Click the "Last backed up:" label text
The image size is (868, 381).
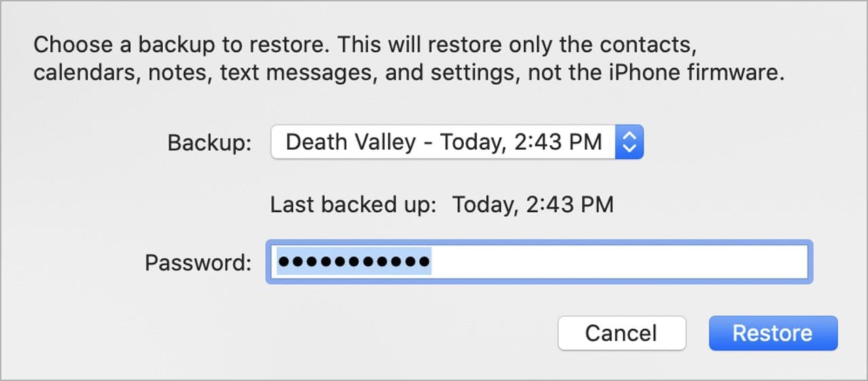point(353,204)
